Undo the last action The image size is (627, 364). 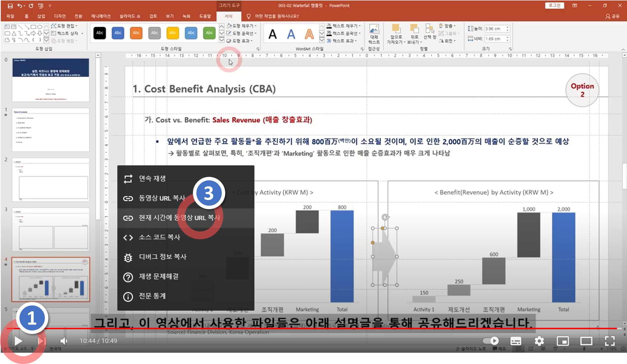(x=20, y=6)
